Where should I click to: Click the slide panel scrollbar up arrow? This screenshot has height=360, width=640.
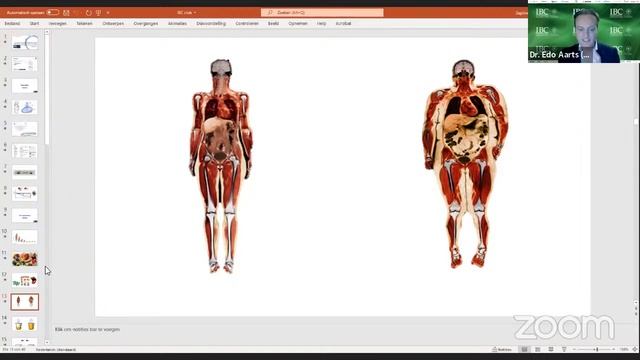(47, 32)
